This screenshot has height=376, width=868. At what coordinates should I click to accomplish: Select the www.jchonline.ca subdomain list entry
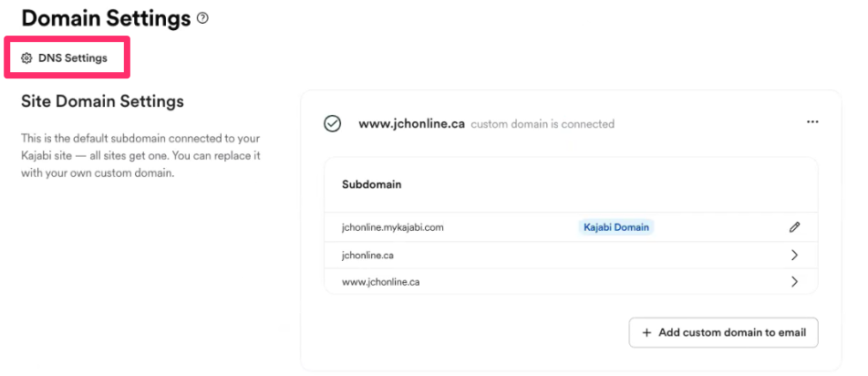pos(381,282)
